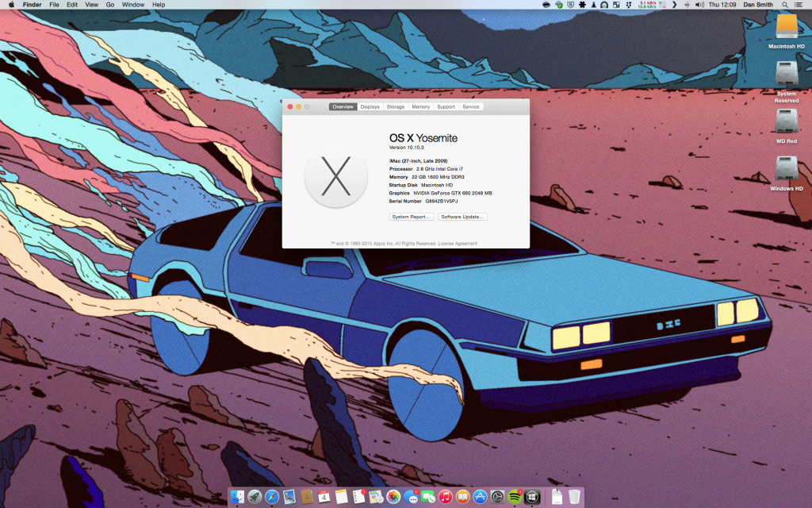Click the '2.8 GHz Intel Core i7' text

[439, 169]
